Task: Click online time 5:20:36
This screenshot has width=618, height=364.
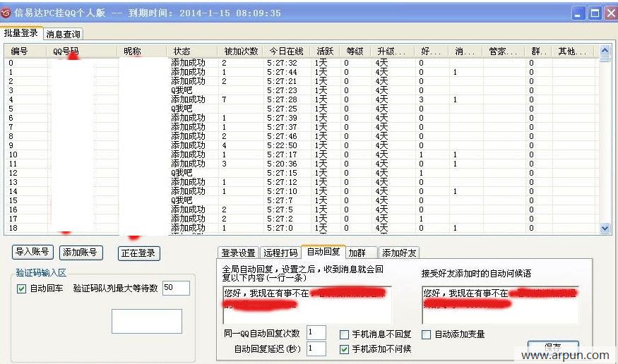Action: (x=282, y=164)
